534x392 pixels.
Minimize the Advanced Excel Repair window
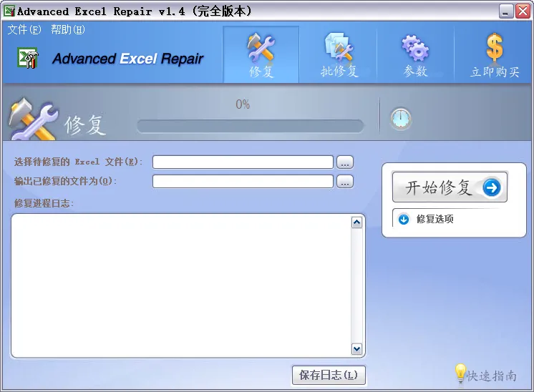click(x=506, y=11)
